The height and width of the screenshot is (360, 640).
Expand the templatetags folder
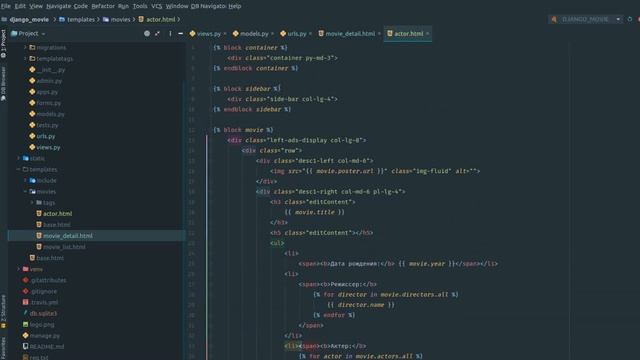(x=25, y=58)
